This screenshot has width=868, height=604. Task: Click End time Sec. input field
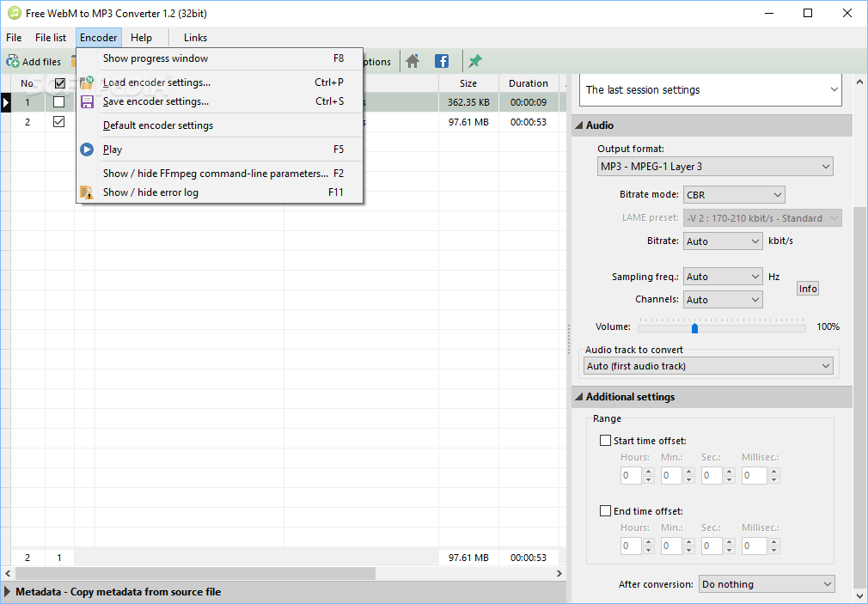click(x=712, y=546)
